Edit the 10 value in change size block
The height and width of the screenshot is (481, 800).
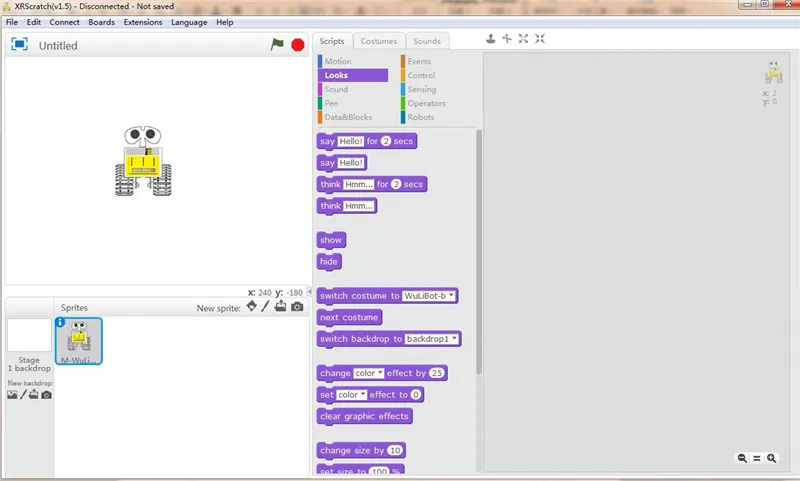point(395,450)
